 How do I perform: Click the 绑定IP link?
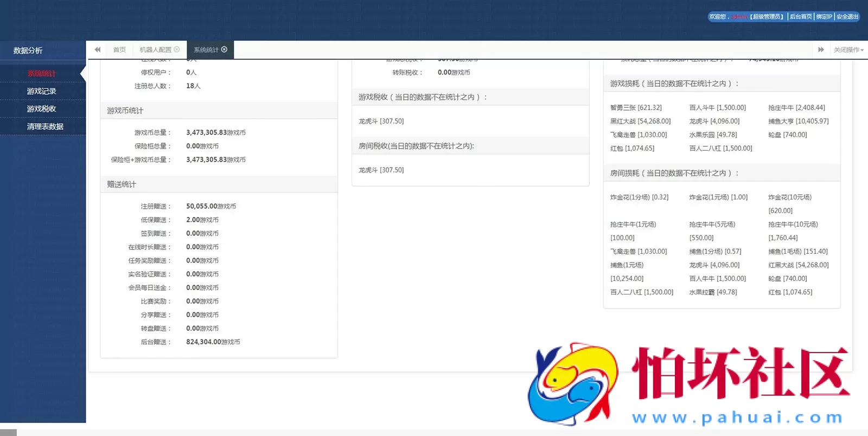point(824,17)
